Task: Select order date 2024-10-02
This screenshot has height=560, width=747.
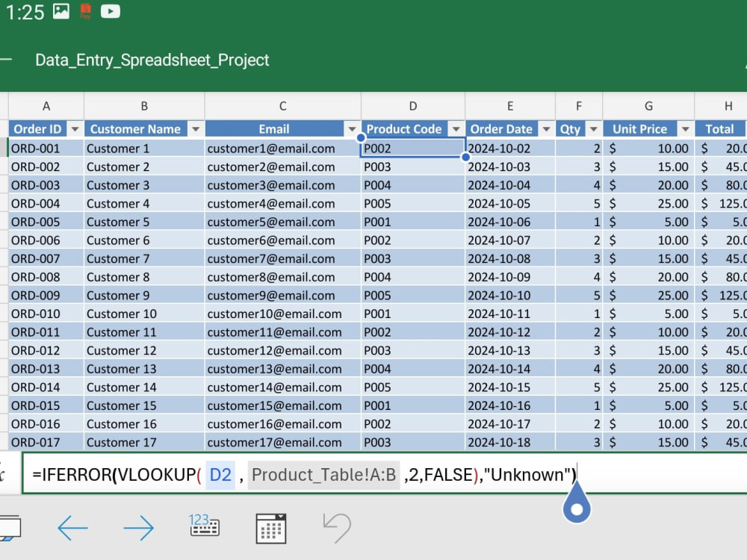Action: [x=509, y=148]
